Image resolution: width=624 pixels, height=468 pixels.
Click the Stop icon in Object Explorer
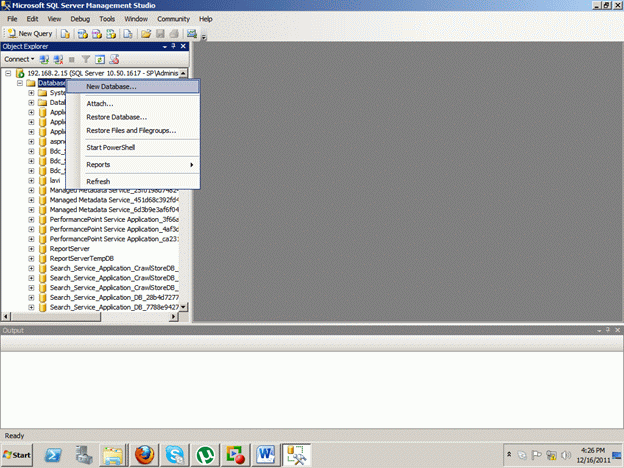click(72, 59)
